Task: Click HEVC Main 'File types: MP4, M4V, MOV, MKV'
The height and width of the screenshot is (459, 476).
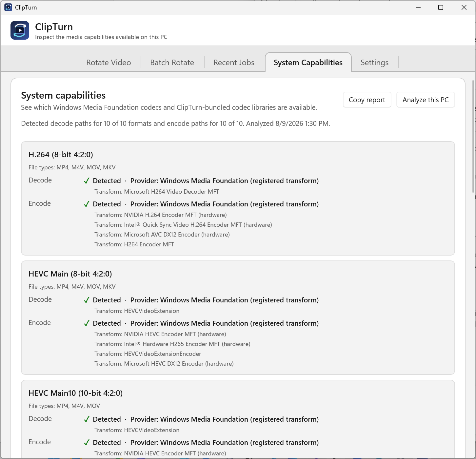Action: coord(72,287)
